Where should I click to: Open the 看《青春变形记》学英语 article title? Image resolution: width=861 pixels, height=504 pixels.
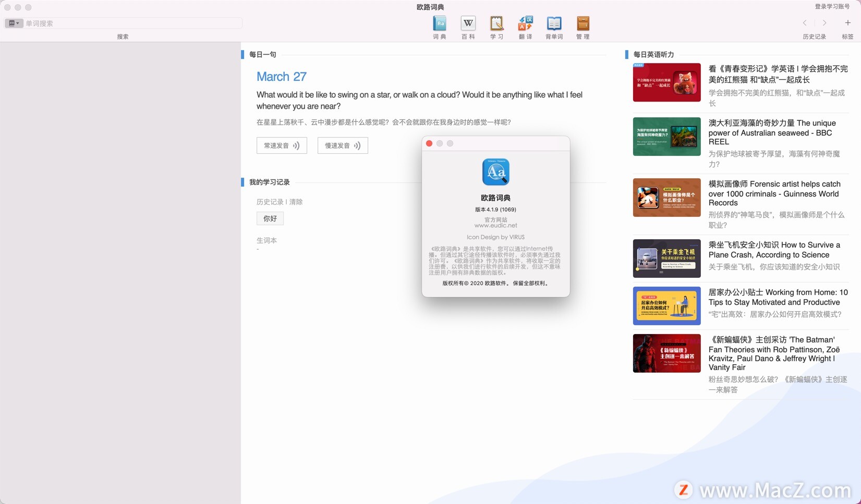click(x=778, y=74)
